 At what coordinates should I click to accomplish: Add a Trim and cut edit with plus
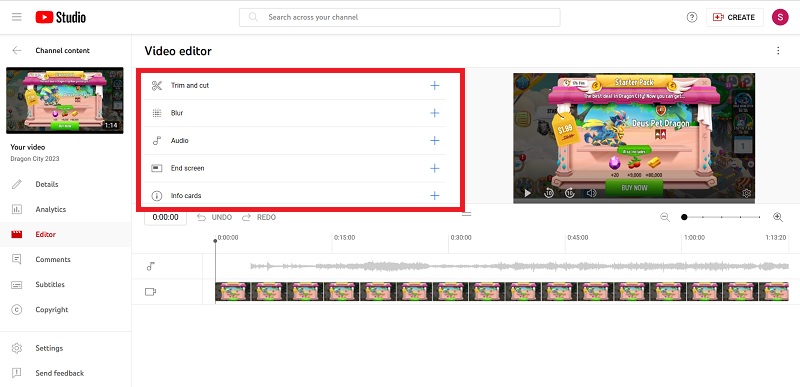434,86
